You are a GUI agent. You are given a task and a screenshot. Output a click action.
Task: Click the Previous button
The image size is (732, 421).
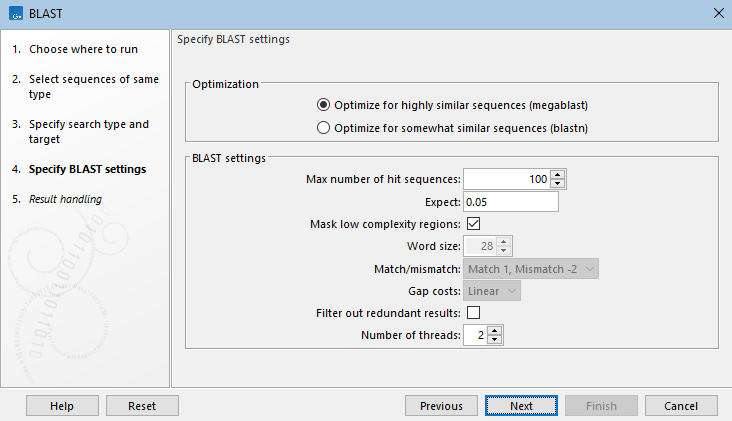click(x=441, y=405)
